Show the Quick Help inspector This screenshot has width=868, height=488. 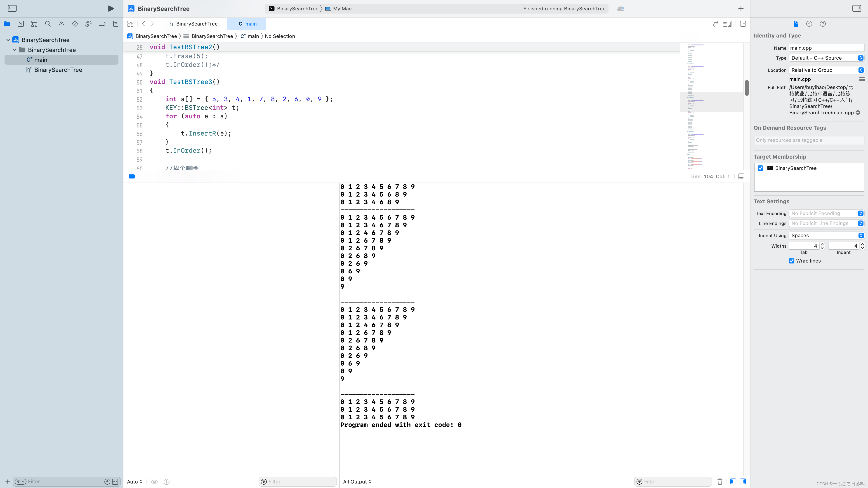point(823,23)
